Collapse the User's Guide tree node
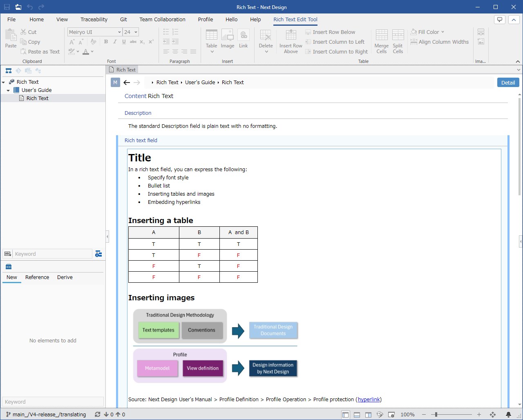 pyautogui.click(x=8, y=90)
